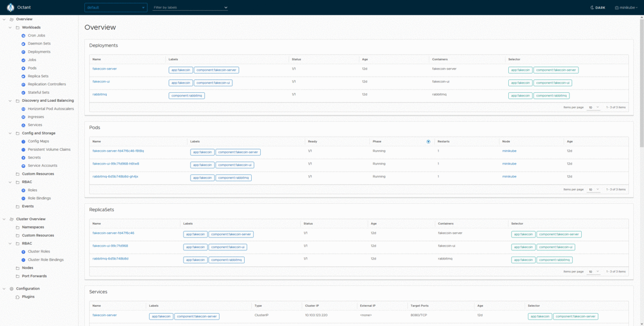Click the Octant logo
This screenshot has width=644, height=326.
coord(12,8)
